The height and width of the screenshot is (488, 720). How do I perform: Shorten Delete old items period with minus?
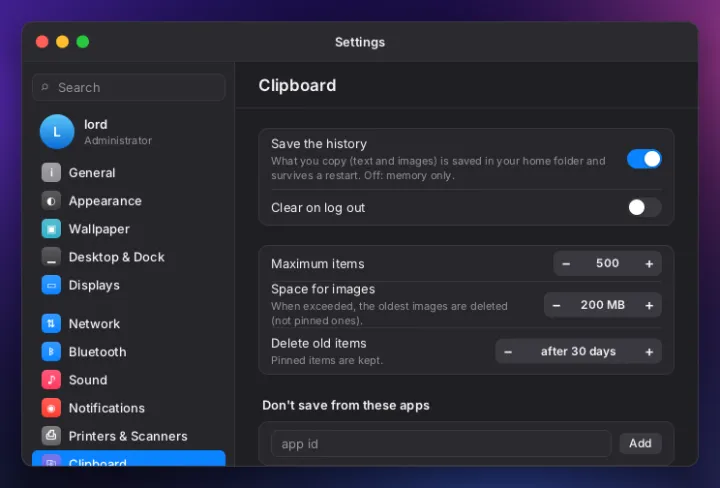coord(508,352)
